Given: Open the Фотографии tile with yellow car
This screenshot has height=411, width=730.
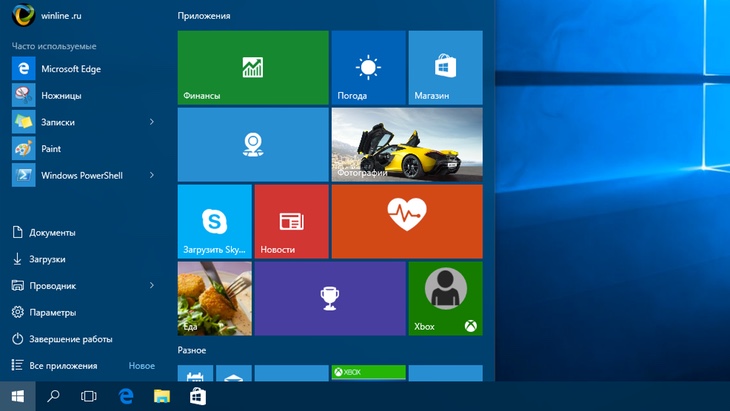Looking at the screenshot, I should click(x=406, y=145).
